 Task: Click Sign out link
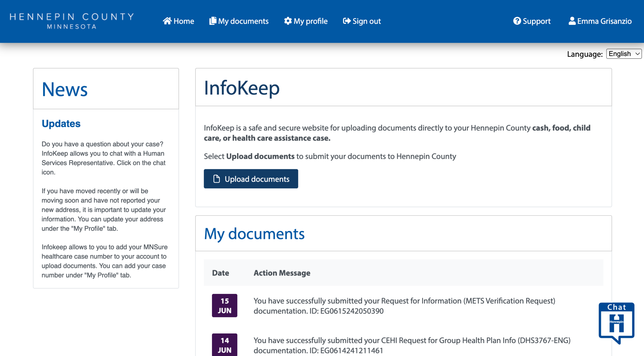tap(366, 21)
